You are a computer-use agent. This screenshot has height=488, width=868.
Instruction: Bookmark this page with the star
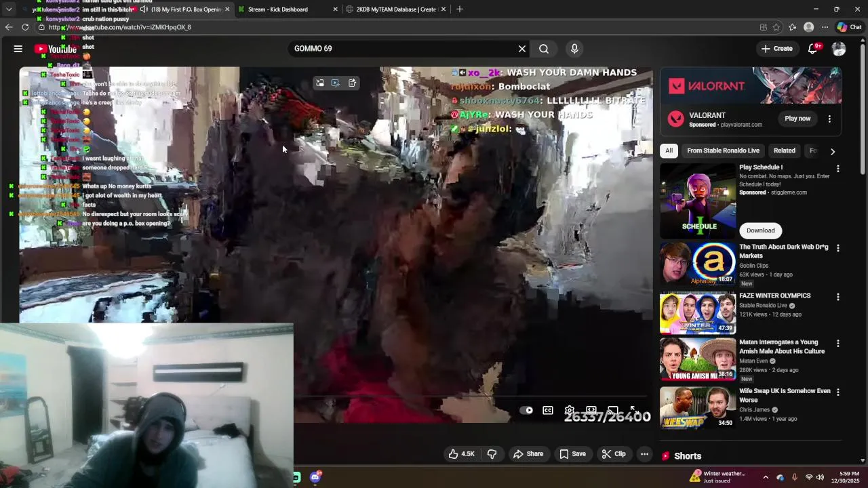click(x=776, y=27)
